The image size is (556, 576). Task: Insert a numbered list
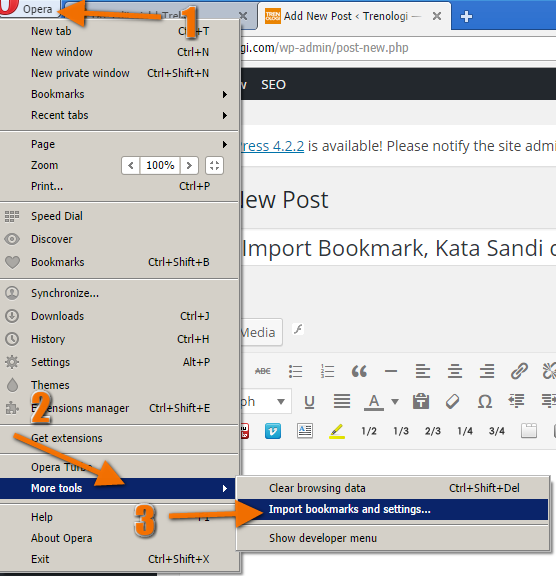327,371
